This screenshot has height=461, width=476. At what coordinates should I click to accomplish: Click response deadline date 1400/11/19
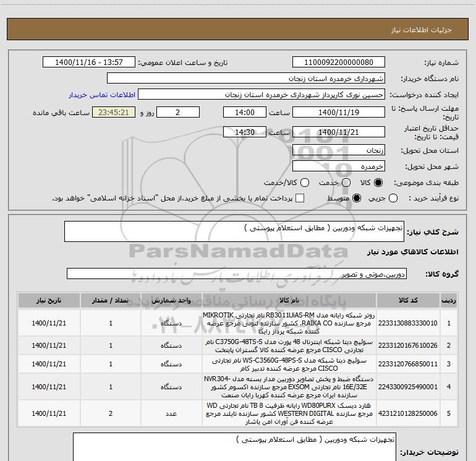coord(339,112)
